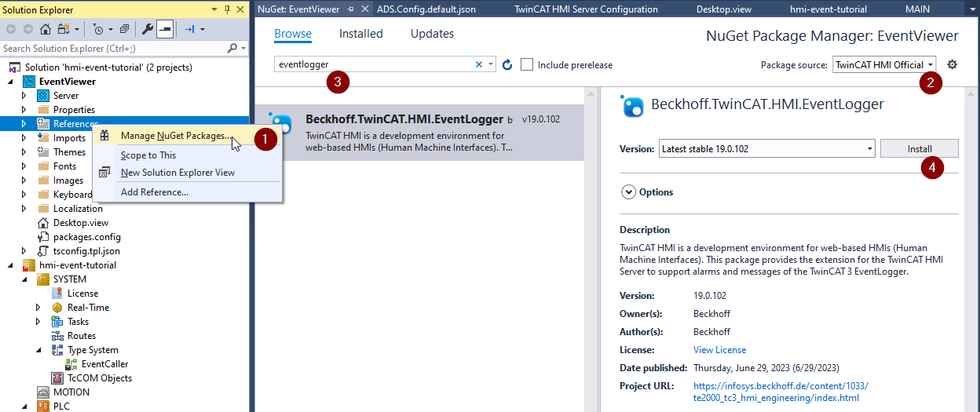The image size is (980, 412).
Task: Choose Scope to This from context menu
Action: [185, 155]
